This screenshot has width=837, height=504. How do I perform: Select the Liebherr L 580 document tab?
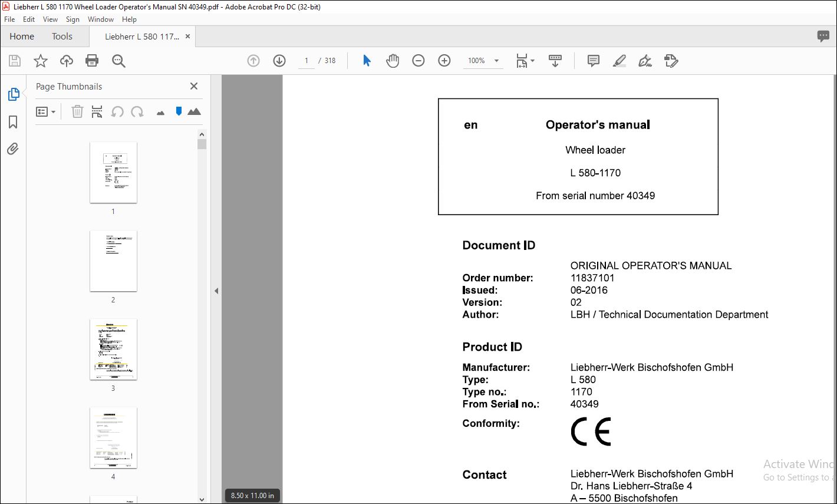[142, 36]
